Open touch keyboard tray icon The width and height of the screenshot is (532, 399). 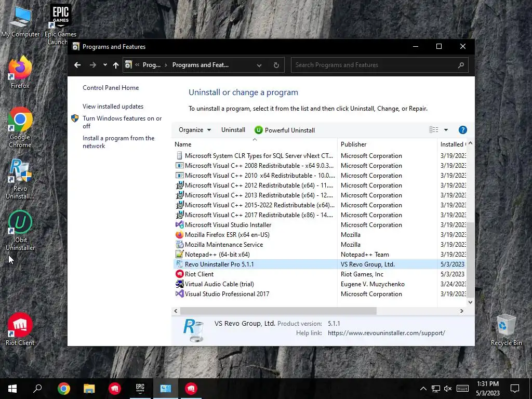462,389
